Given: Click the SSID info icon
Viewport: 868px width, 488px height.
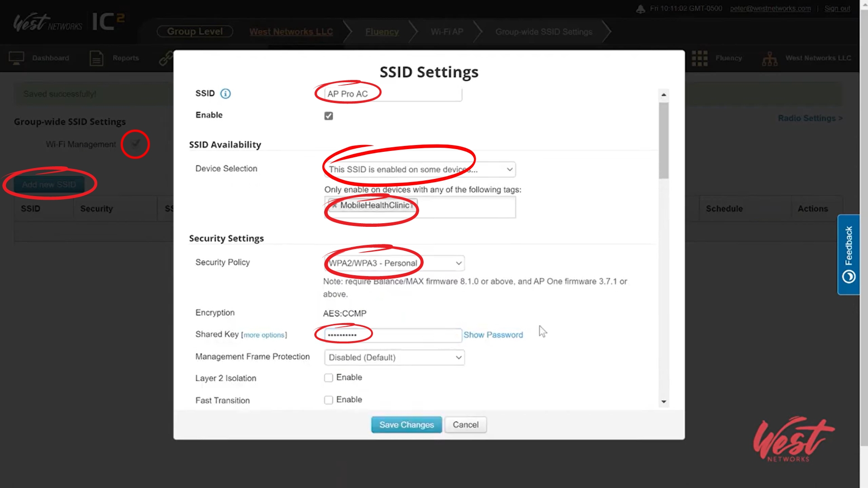Looking at the screenshot, I should tap(225, 94).
